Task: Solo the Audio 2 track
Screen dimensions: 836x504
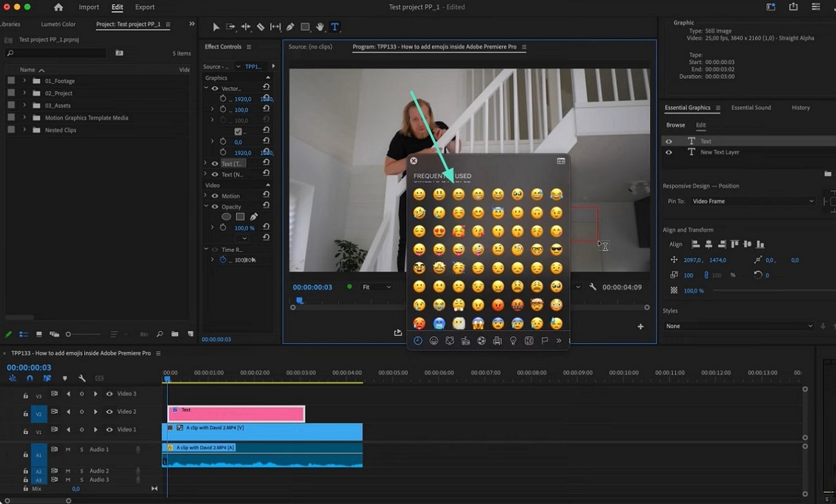Action: pyautogui.click(x=81, y=471)
